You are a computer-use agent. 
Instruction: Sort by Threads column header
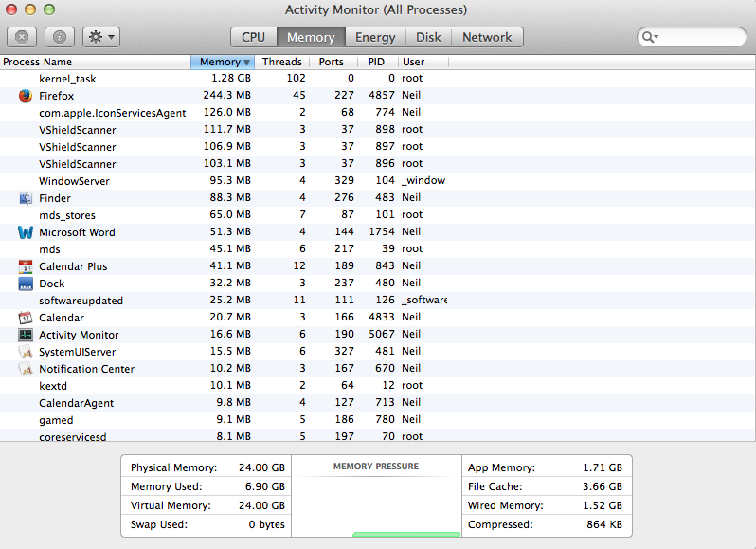282,62
